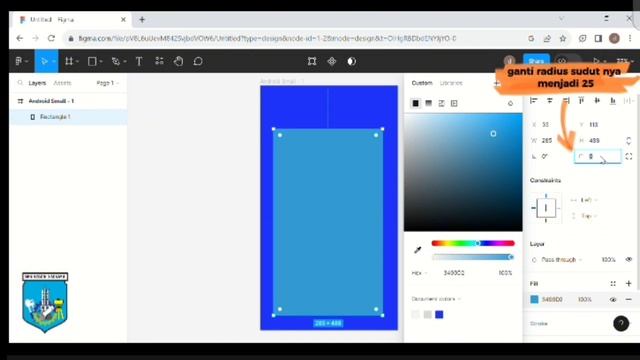This screenshot has height=360, width=640.
Task: Go back in the browser
Action: click(x=20, y=38)
